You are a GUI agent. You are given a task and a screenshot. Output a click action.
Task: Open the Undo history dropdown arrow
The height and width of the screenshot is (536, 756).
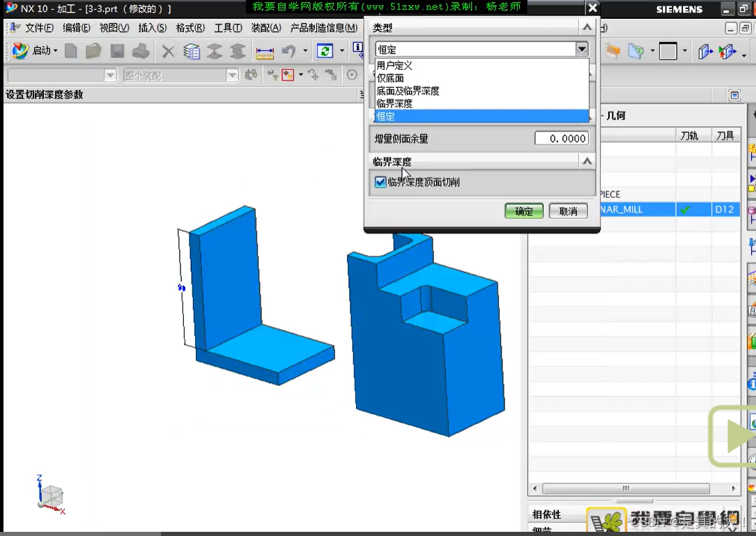tap(305, 50)
